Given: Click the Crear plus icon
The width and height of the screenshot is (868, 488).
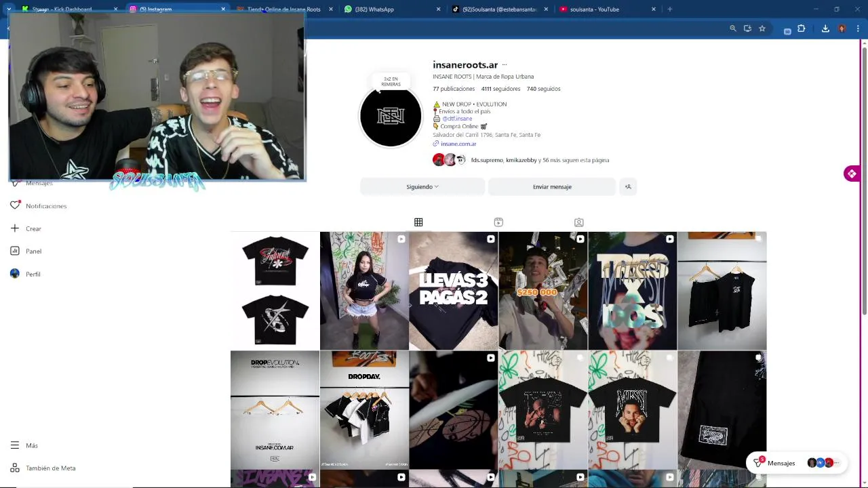Looking at the screenshot, I should 15,228.
